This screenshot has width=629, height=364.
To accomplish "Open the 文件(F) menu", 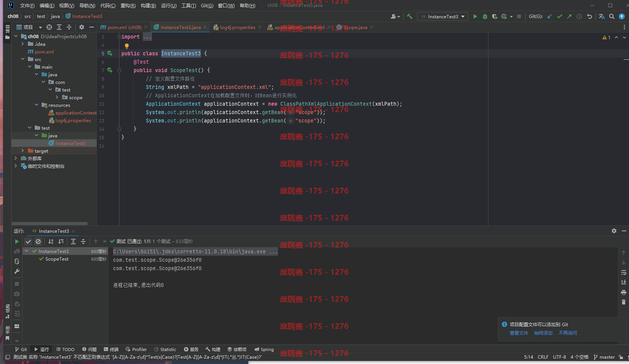I will pos(27,6).
